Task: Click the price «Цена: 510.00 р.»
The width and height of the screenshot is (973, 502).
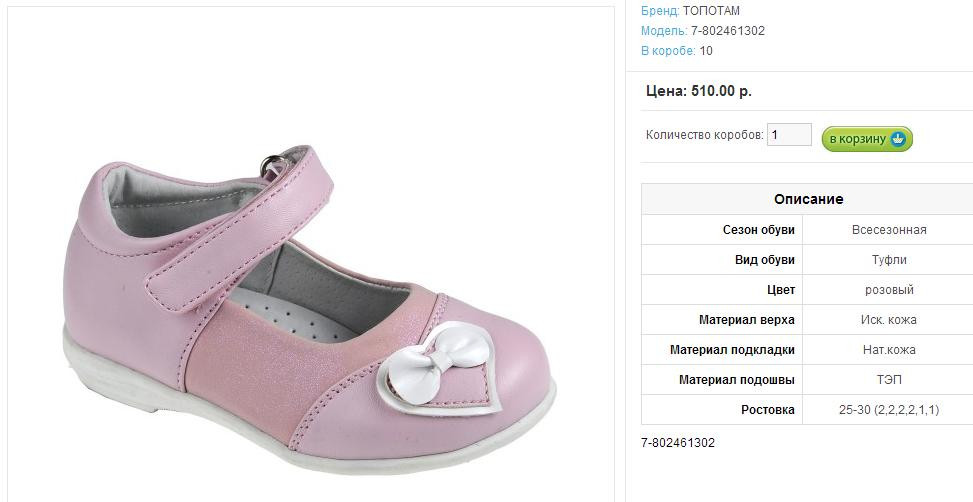Action: (699, 91)
